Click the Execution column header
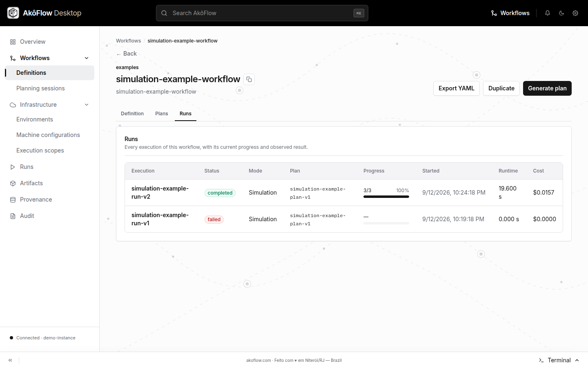The image size is (588, 368). click(x=143, y=171)
